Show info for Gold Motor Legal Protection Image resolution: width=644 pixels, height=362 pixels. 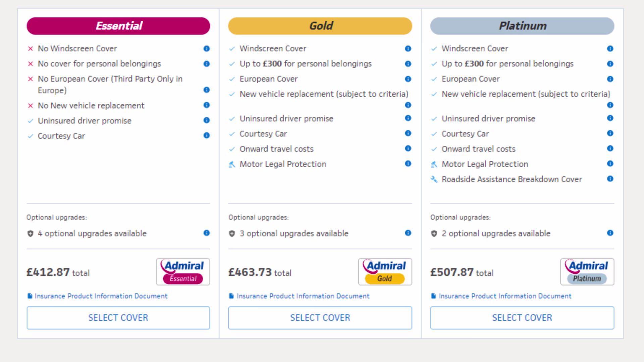click(x=408, y=164)
